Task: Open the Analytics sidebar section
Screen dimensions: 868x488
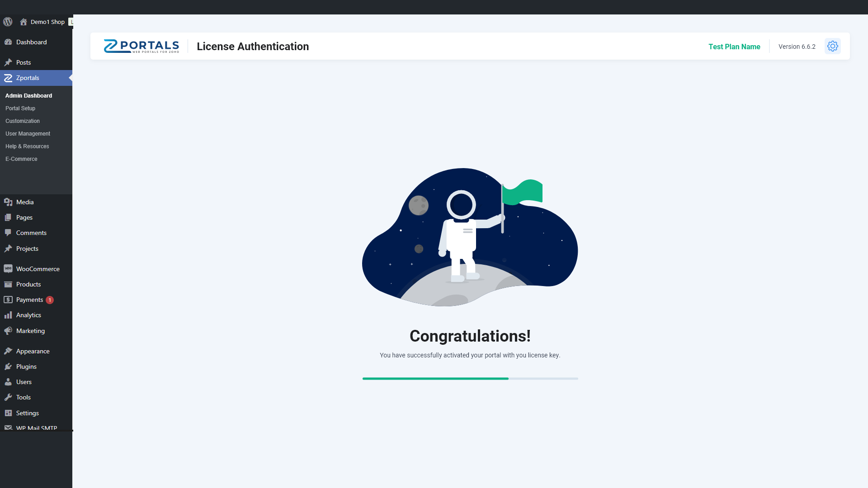Action: (28, 315)
